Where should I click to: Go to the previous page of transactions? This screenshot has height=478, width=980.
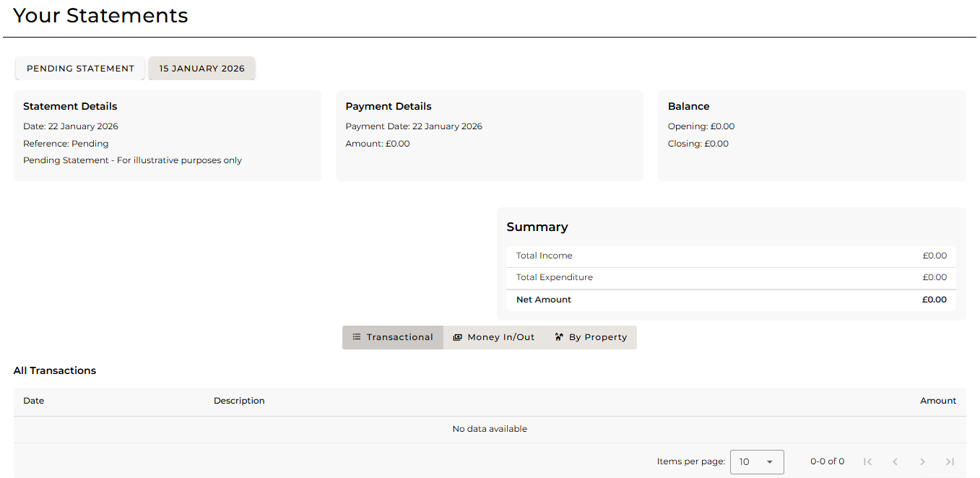(x=896, y=461)
